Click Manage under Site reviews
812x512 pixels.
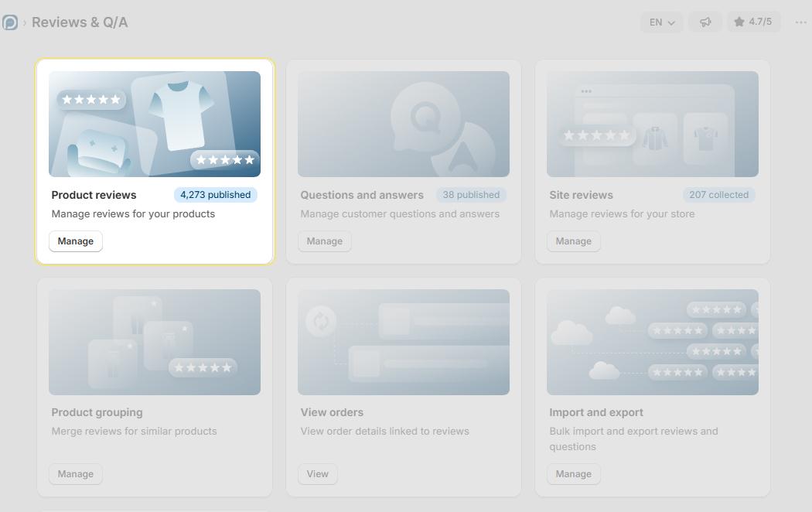[573, 241]
